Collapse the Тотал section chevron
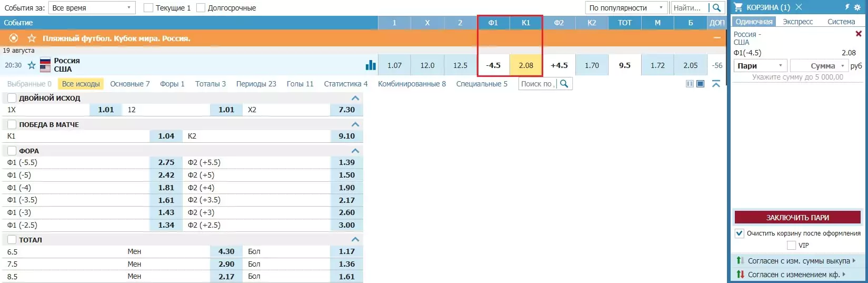 (x=355, y=240)
